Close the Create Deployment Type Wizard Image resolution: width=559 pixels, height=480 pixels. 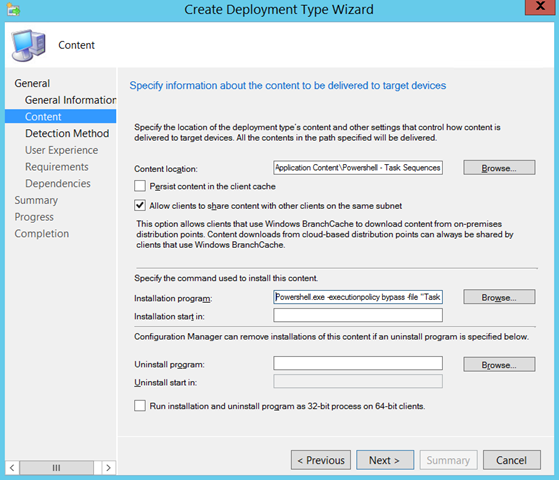pyautogui.click(x=540, y=7)
